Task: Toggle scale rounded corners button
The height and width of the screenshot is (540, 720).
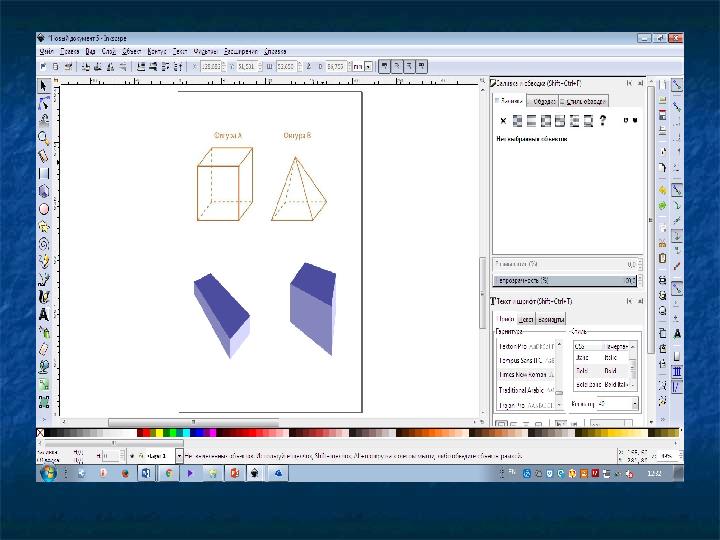Action: (397, 67)
